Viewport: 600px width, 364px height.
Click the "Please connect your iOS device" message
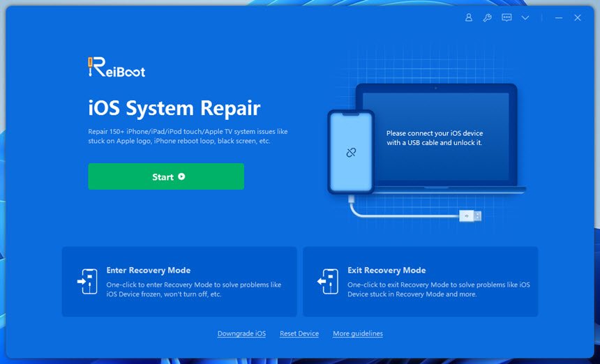pyautogui.click(x=435, y=138)
